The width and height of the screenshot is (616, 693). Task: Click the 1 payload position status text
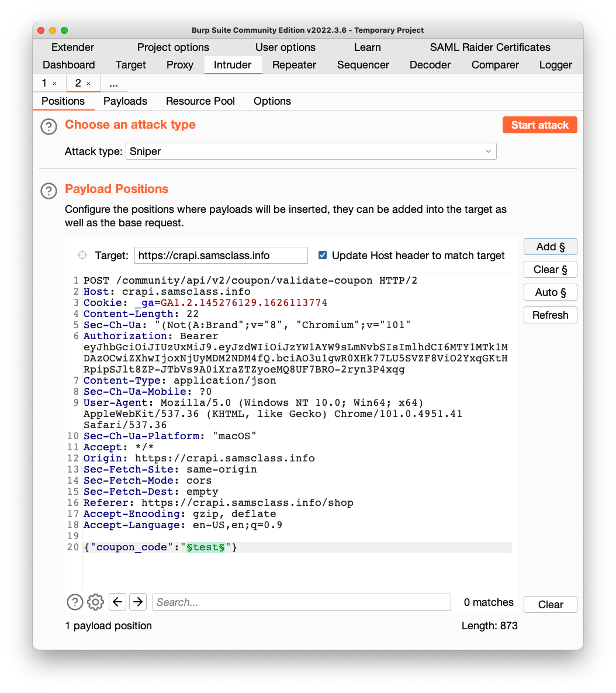tap(109, 626)
